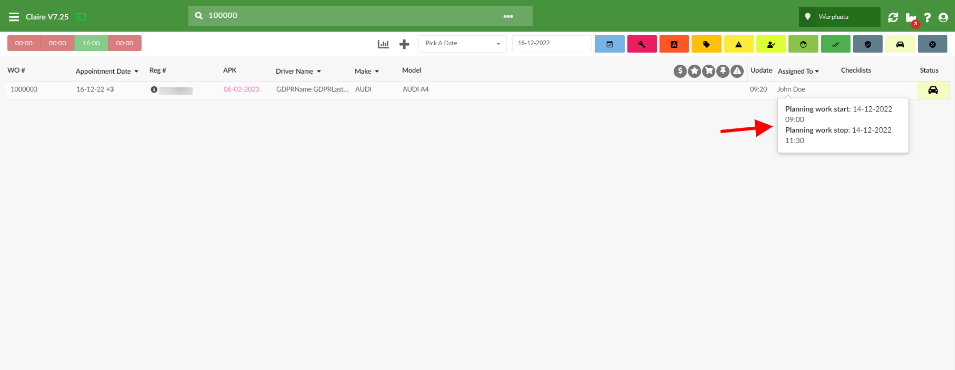Refresh the appointments list
The image size is (955, 370).
pos(893,17)
